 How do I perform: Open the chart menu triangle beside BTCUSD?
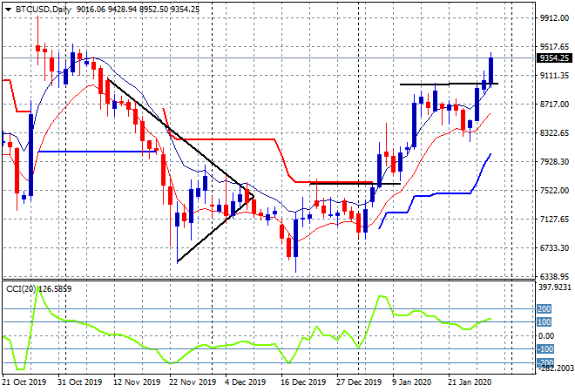(x=9, y=10)
